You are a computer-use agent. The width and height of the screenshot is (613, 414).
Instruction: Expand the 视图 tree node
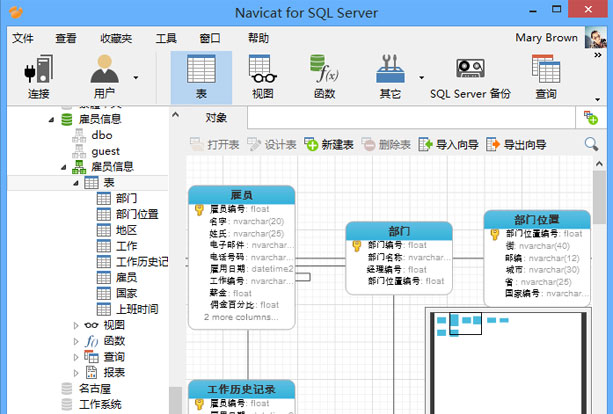click(76, 325)
